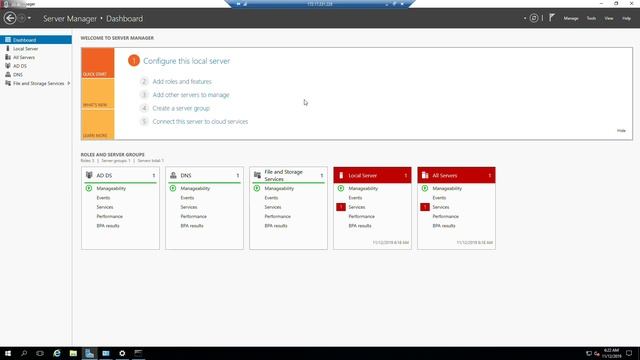Click the red Services alert in All Servers
Image resolution: width=640 pixels, height=360 pixels.
(x=425, y=207)
